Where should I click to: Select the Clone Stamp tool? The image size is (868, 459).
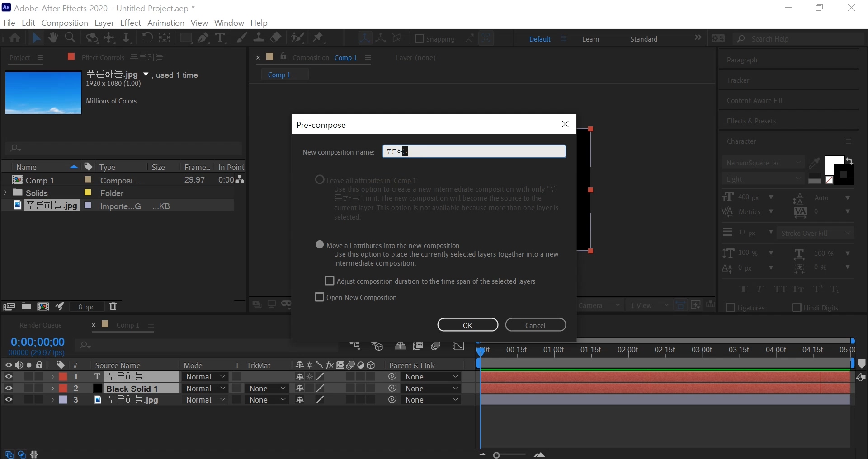259,38
